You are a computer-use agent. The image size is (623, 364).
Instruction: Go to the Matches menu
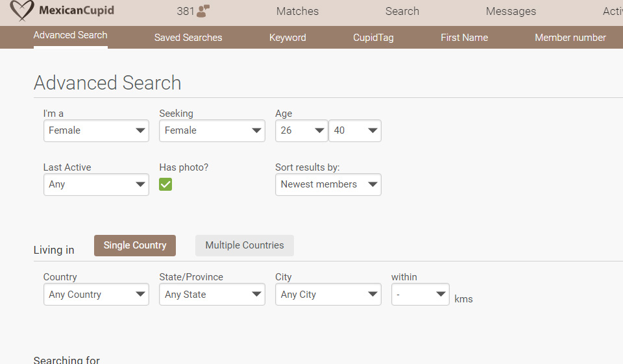[297, 12]
